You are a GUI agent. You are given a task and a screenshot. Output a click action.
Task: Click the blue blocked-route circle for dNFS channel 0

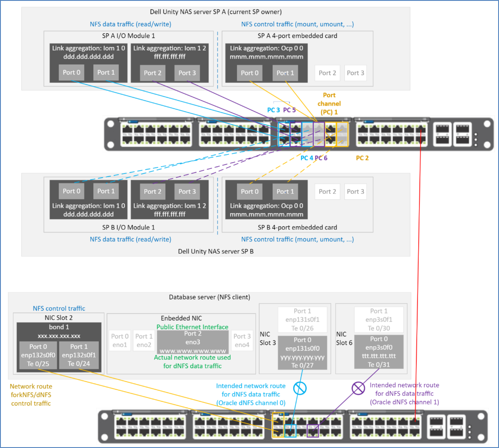click(x=300, y=388)
